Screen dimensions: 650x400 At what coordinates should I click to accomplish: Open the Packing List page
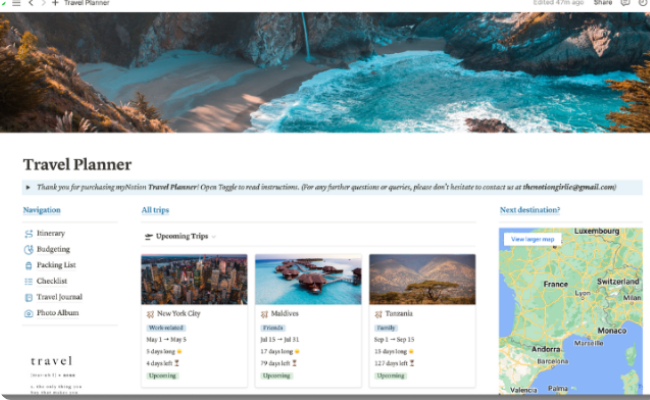point(56,265)
